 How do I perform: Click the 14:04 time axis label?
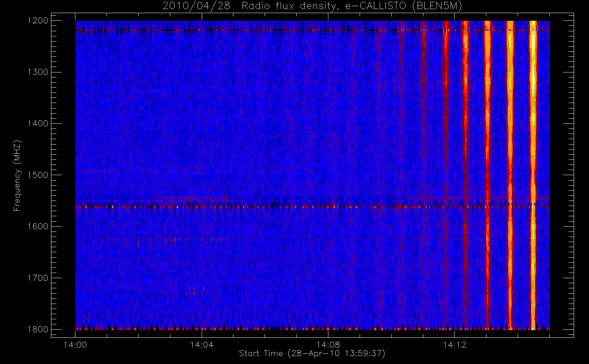[202, 345]
